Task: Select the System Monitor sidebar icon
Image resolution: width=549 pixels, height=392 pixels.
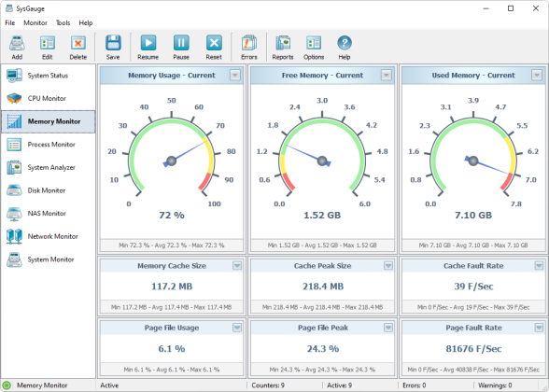Action: 14,259
